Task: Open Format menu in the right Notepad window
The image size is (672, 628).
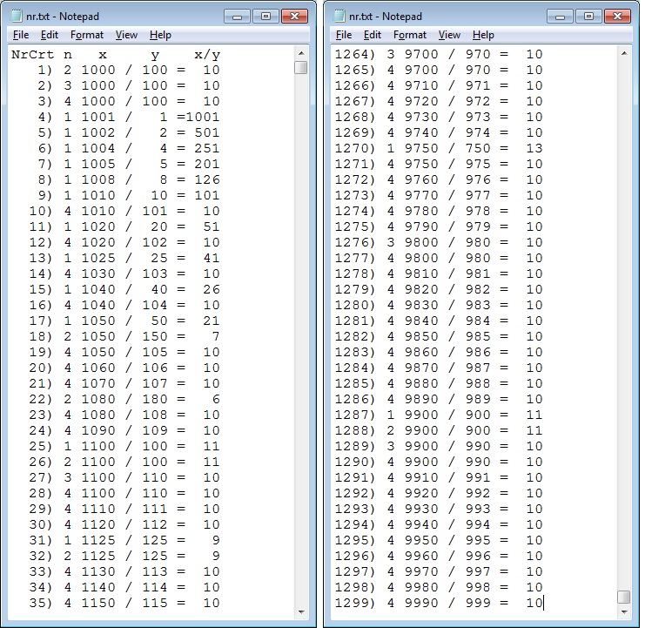Action: (x=410, y=35)
